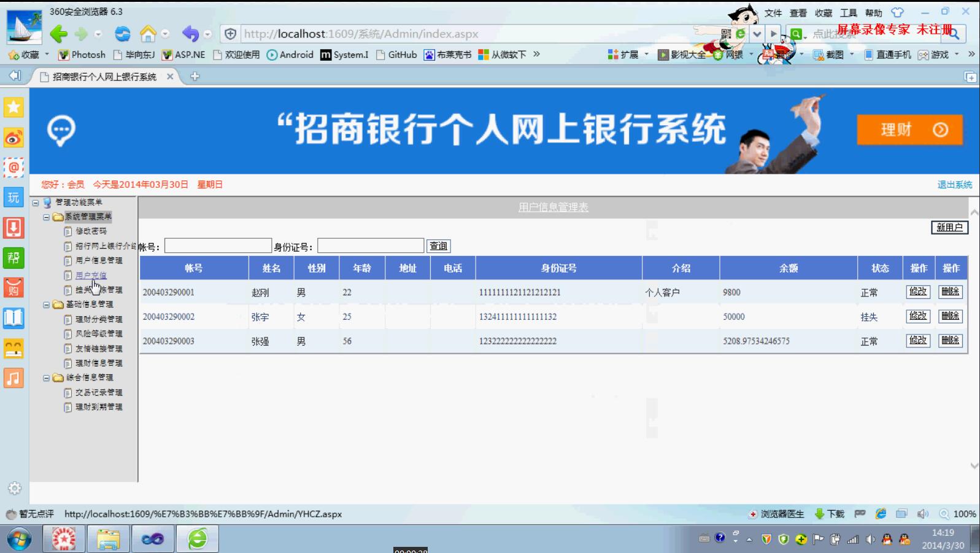Open the green 帮 sidebar icon
The width and height of the screenshot is (980, 553).
click(x=14, y=258)
